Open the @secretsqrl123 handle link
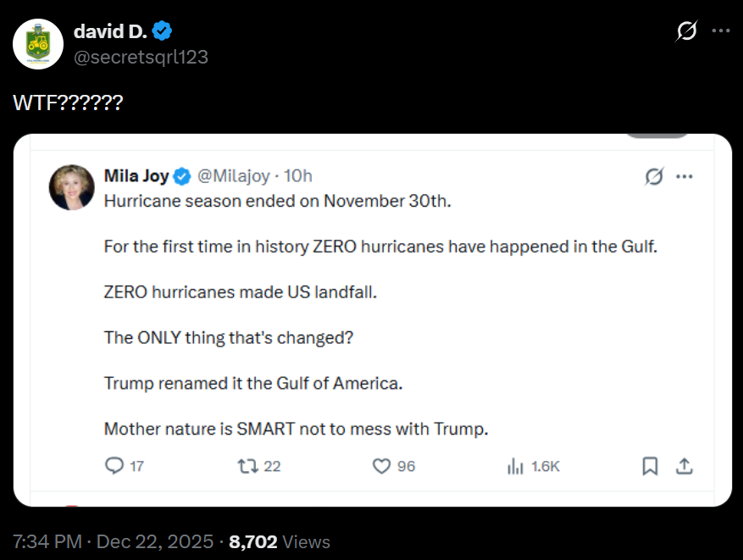743x560 pixels. point(141,57)
